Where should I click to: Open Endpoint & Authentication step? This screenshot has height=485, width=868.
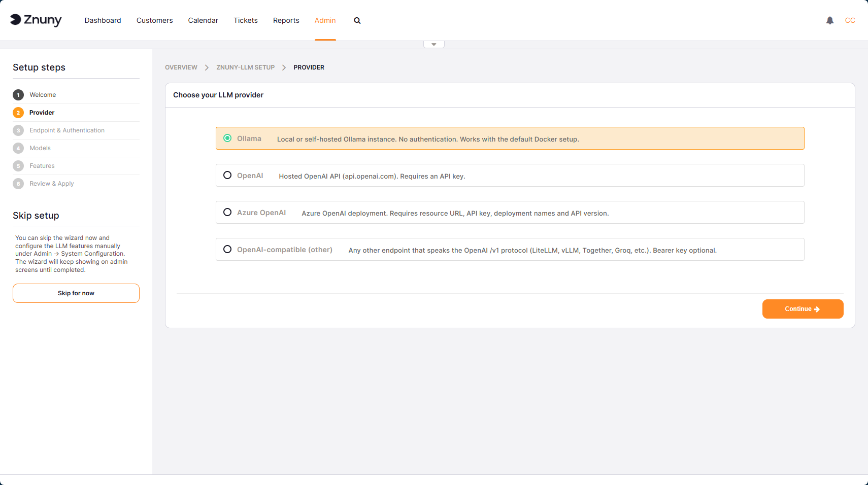67,130
